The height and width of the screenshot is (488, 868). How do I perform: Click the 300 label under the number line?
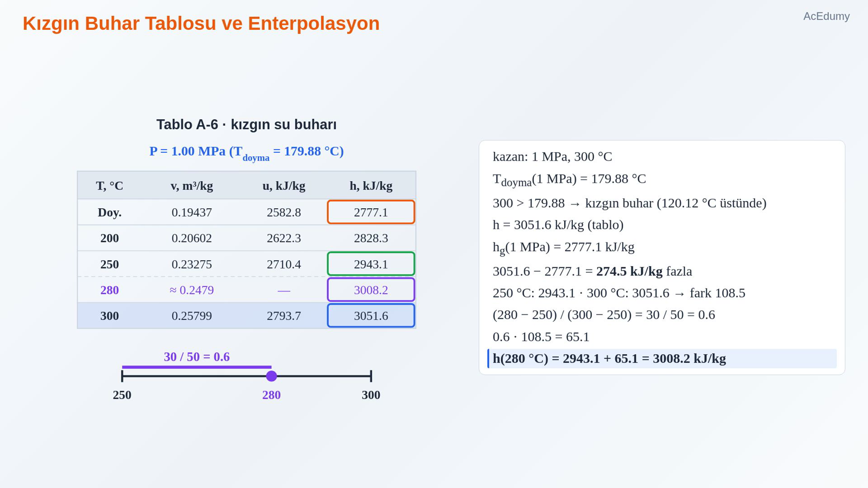(371, 395)
